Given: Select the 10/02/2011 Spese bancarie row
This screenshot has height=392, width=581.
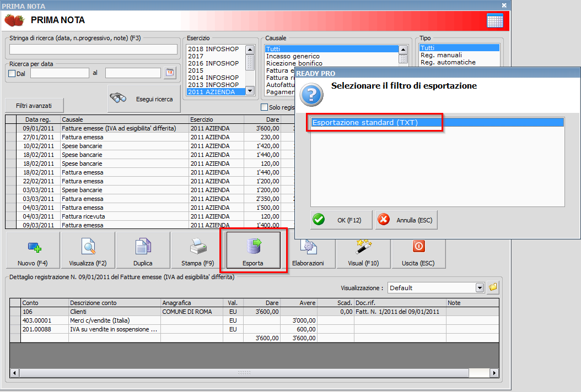Looking at the screenshot, I should pyautogui.click(x=150, y=146).
